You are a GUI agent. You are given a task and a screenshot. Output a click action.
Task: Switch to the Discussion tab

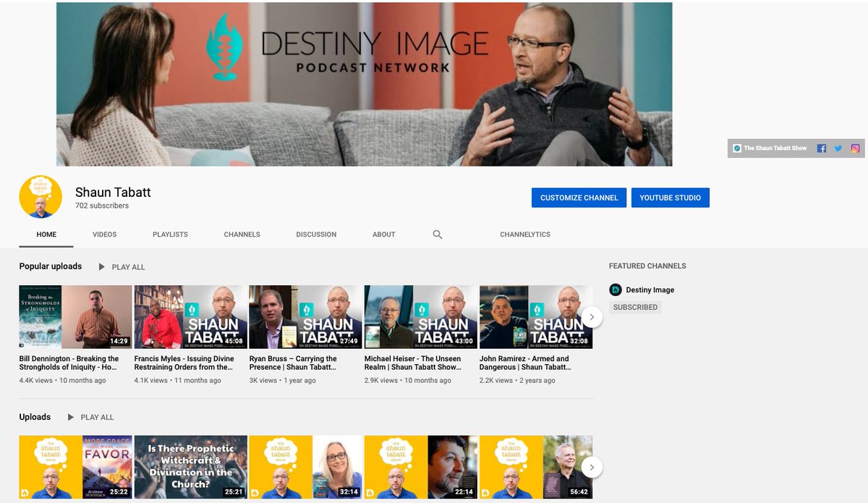(x=316, y=234)
